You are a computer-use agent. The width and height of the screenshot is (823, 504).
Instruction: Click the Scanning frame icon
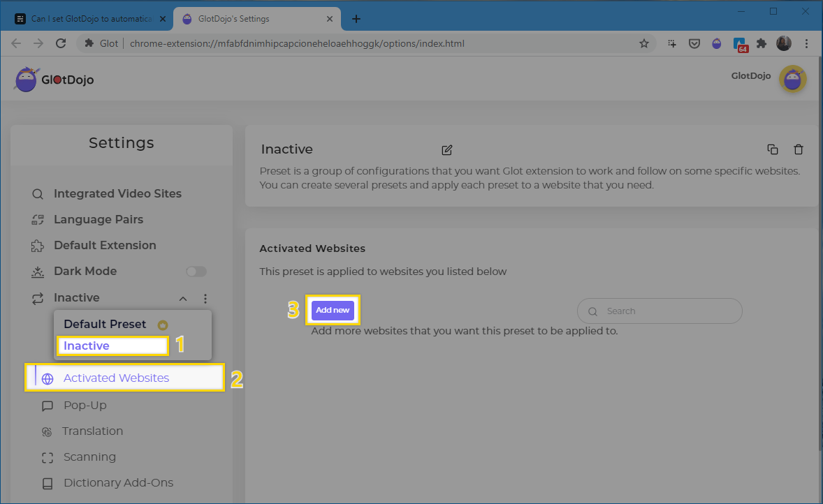(x=48, y=458)
